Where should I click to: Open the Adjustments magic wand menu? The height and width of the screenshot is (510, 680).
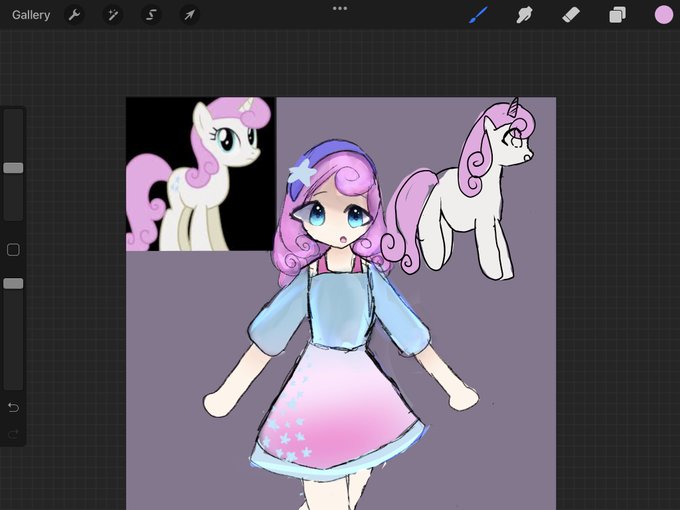[113, 15]
